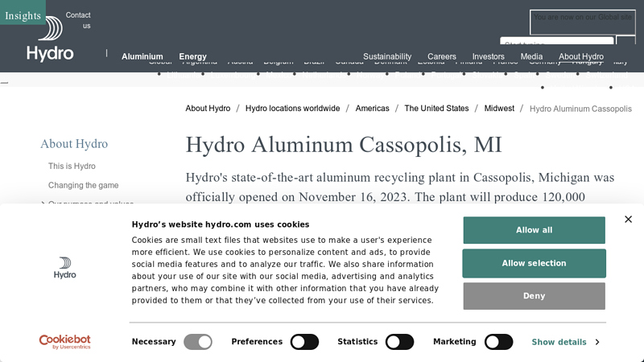Open This is Hydro sidebar item
Image resolution: width=644 pixels, height=362 pixels.
pyautogui.click(x=72, y=167)
